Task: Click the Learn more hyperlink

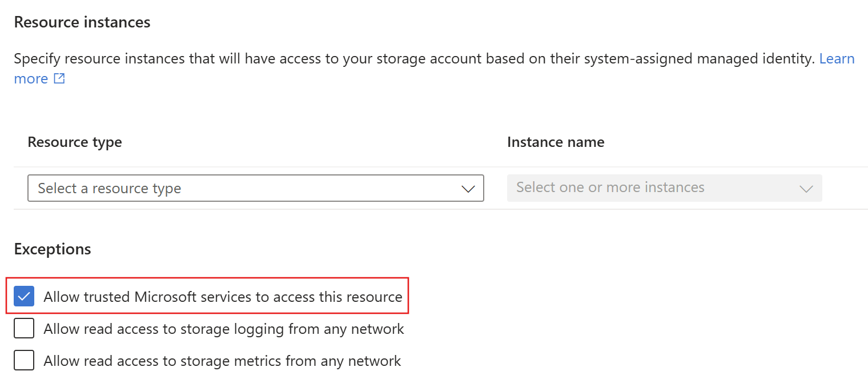Action: coord(837,58)
